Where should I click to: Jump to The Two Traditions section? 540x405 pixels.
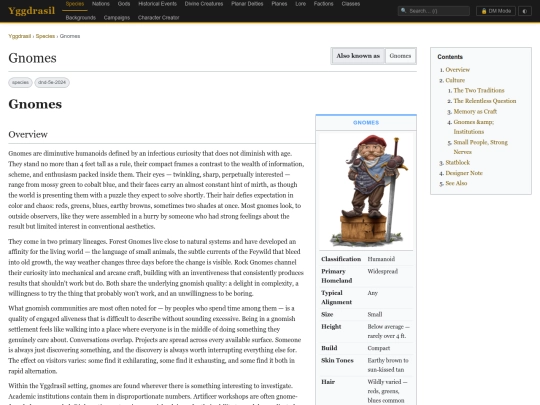[479, 91]
